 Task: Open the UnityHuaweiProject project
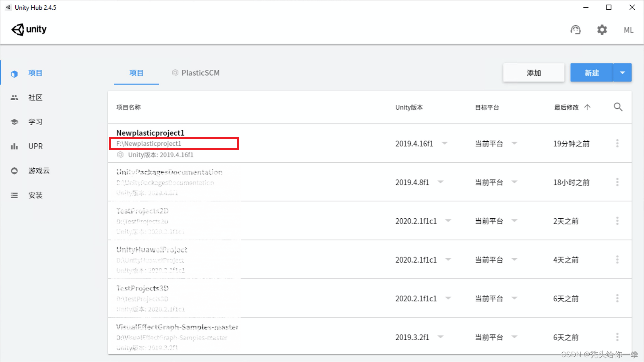(152, 250)
